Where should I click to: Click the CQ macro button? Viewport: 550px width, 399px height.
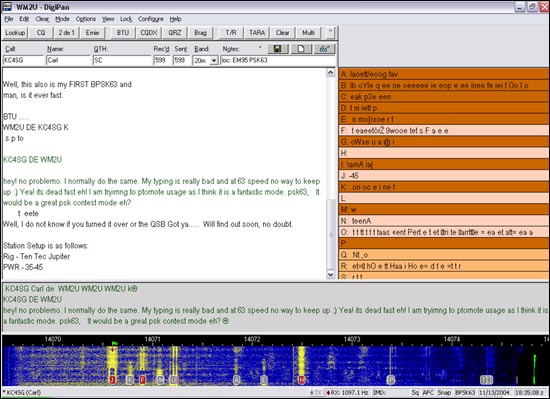[x=41, y=33]
